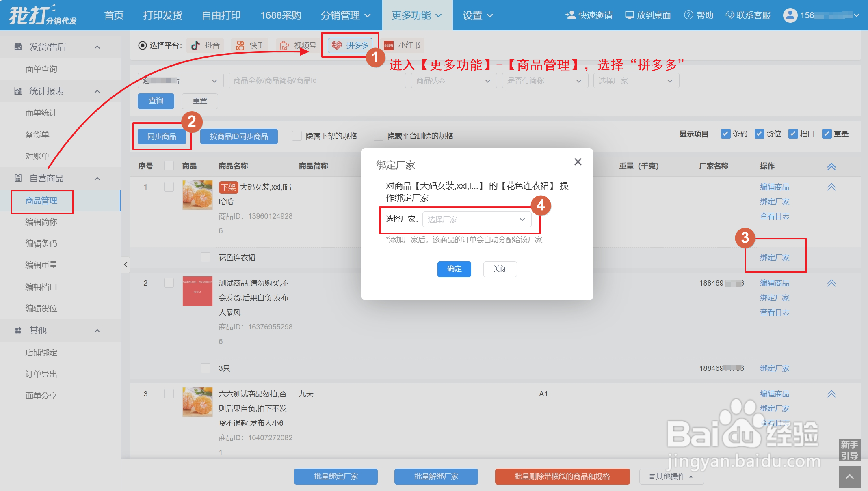The image size is (868, 491).
Task: Click the product name search field
Action: pyautogui.click(x=317, y=81)
